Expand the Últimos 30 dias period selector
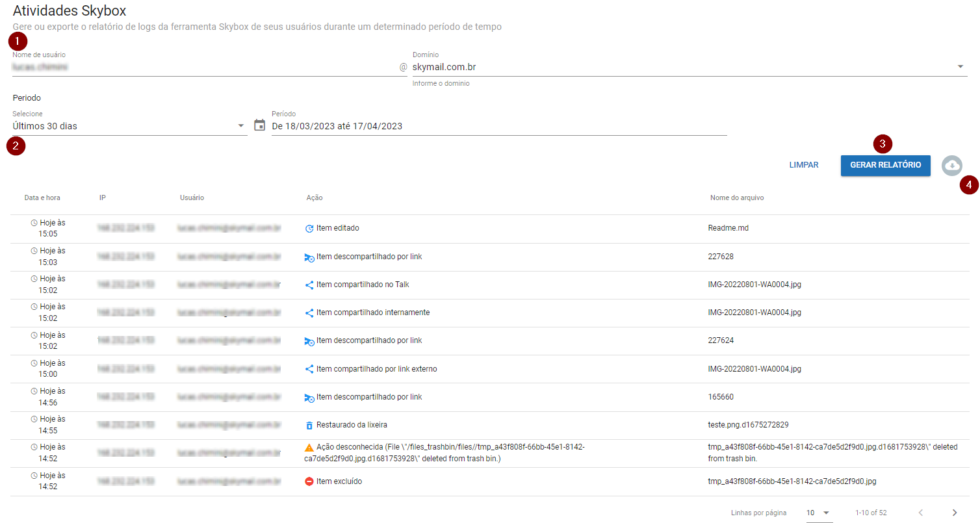This screenshot has width=980, height=523. point(130,126)
